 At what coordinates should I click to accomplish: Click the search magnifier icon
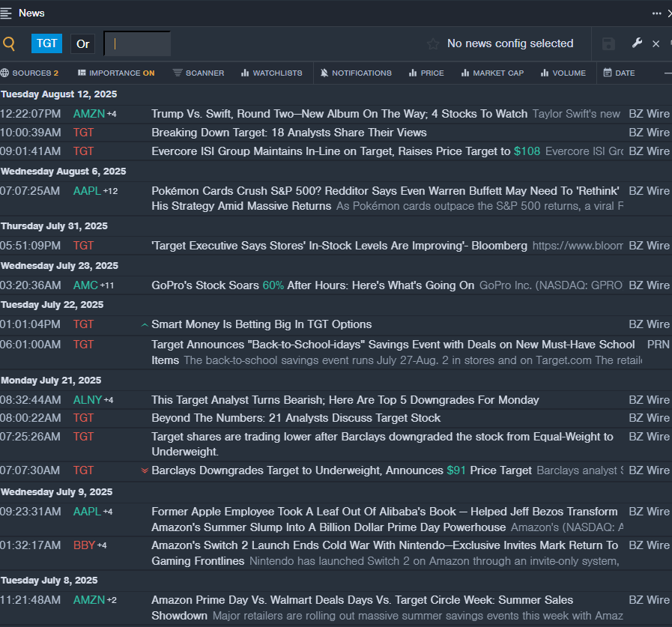tap(9, 43)
